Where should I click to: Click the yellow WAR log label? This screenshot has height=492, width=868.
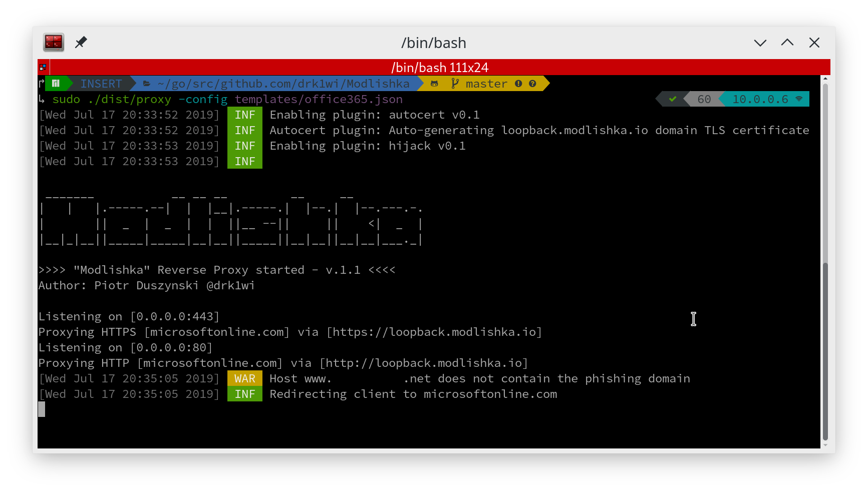pyautogui.click(x=245, y=378)
